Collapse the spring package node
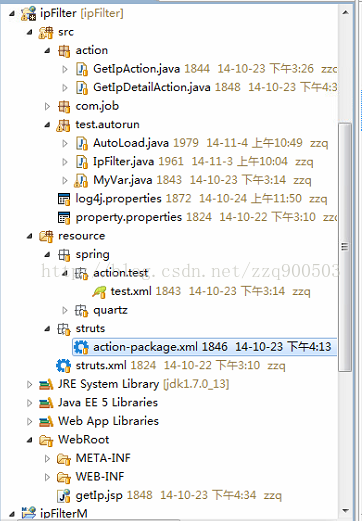362x521 pixels. pyautogui.click(x=48, y=255)
